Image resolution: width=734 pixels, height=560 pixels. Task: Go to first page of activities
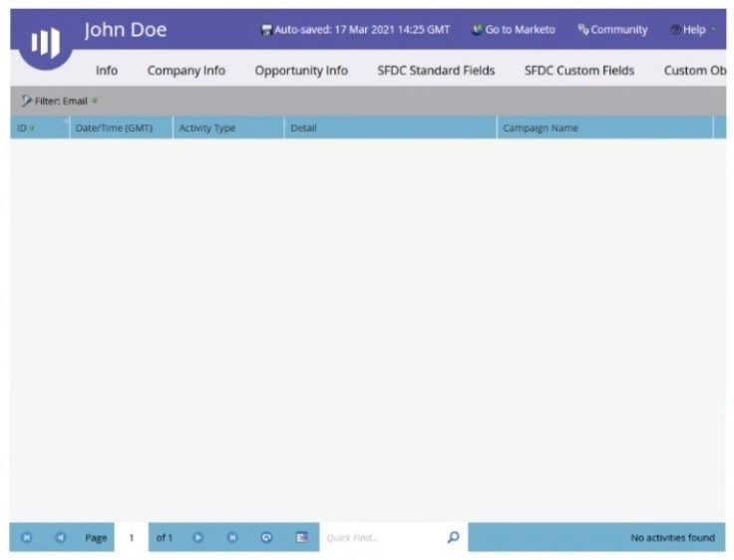27,537
